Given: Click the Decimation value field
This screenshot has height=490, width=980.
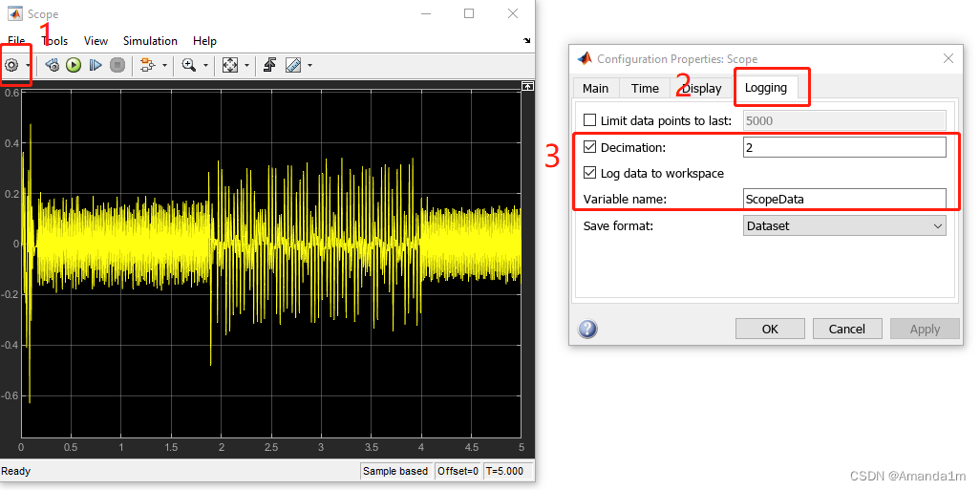Looking at the screenshot, I should coord(844,147).
